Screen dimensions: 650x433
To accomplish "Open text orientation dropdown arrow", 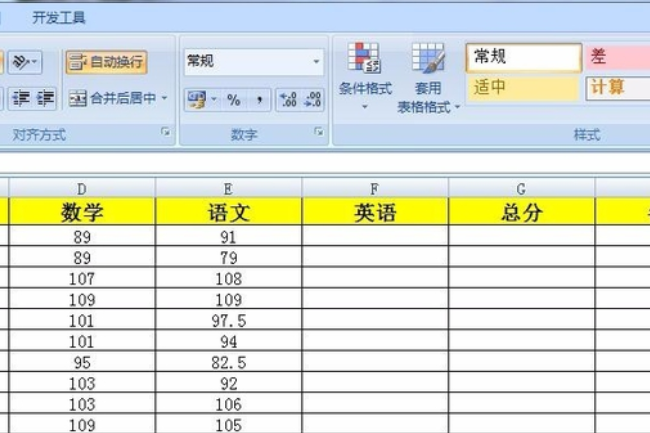I will (36, 62).
